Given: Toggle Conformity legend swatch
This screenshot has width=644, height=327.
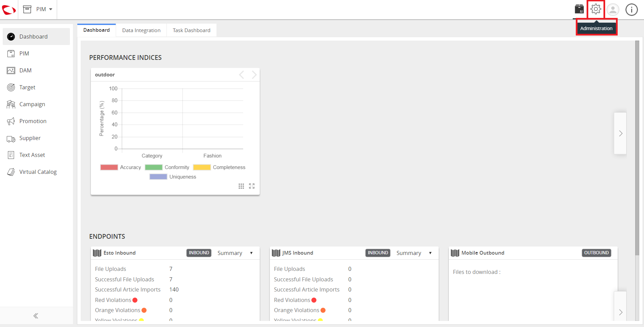Looking at the screenshot, I should coord(154,167).
